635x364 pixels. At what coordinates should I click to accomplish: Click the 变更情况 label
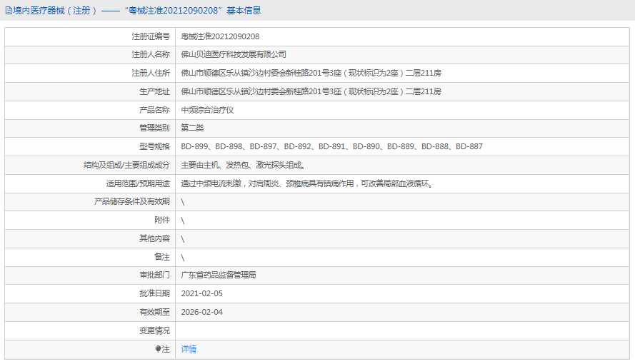pyautogui.click(x=155, y=331)
